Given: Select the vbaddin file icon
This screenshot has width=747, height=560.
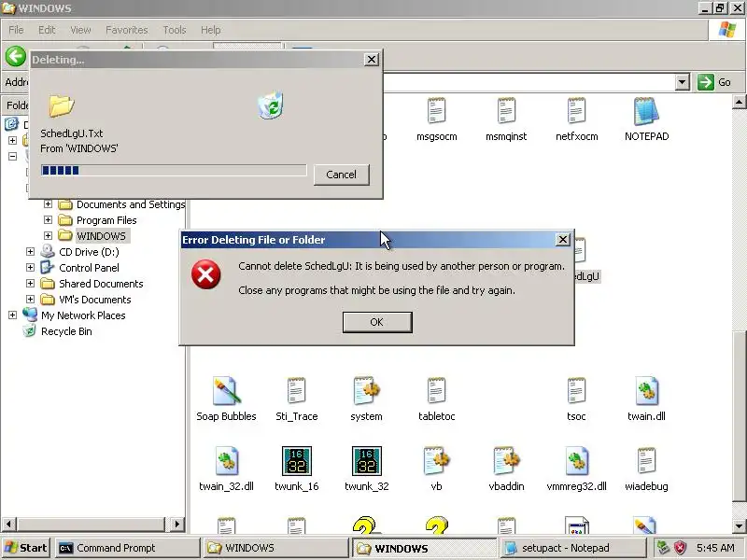Looking at the screenshot, I should [506, 461].
